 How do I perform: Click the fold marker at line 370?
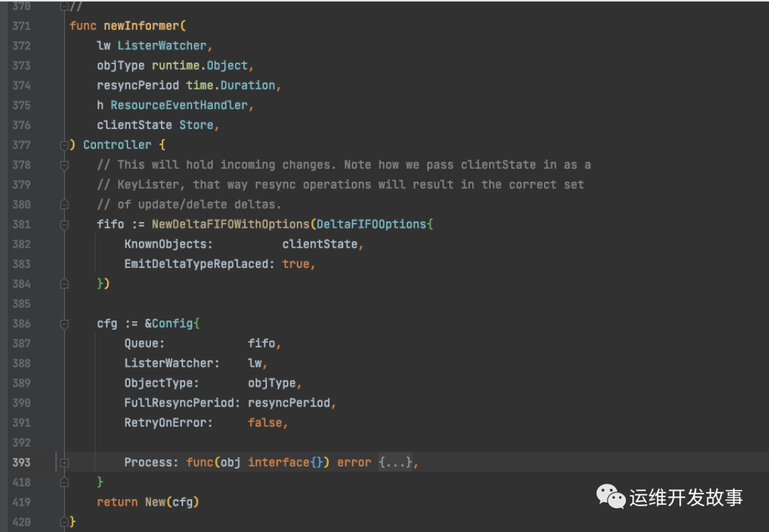coord(65,7)
